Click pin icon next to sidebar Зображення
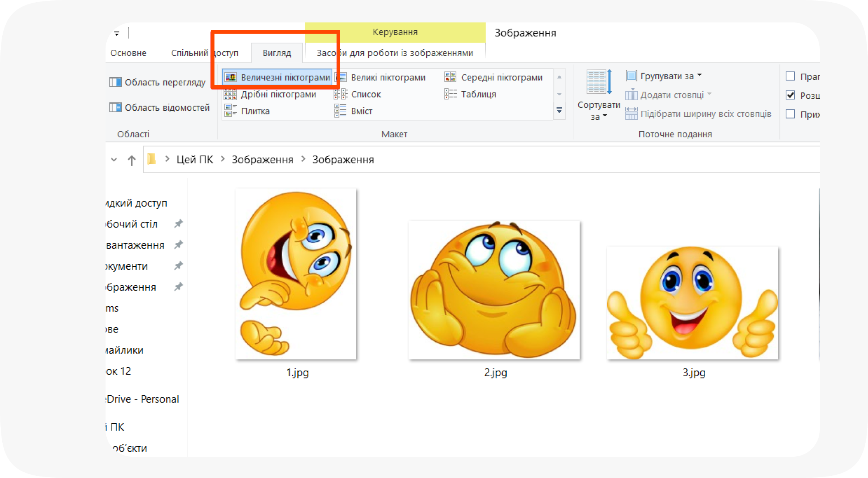 pyautogui.click(x=179, y=287)
